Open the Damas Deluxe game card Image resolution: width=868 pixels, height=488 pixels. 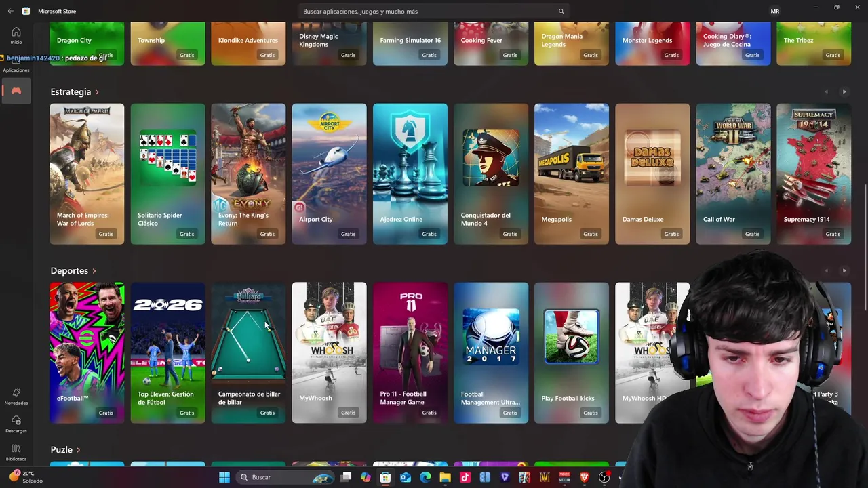point(652,174)
